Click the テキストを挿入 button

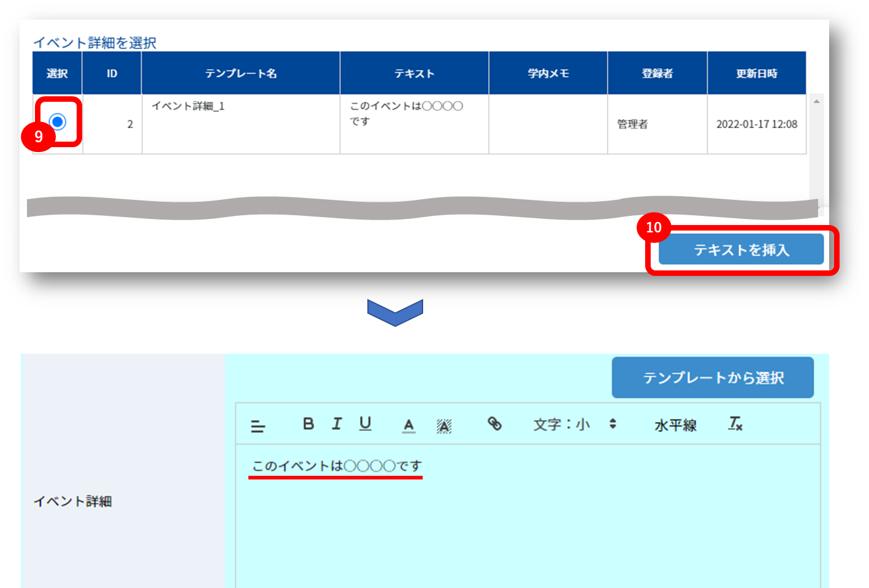tap(741, 250)
